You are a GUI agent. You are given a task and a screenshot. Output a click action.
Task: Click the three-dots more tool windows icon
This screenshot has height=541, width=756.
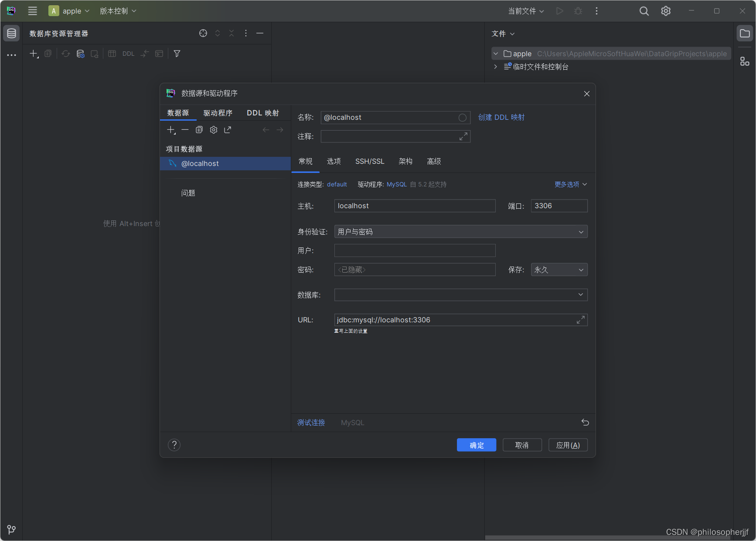[x=11, y=55]
